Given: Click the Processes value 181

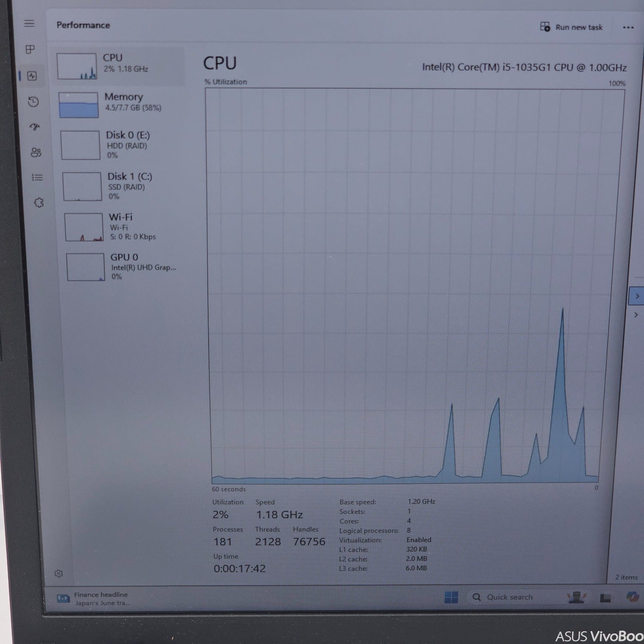Looking at the screenshot, I should coord(222,542).
